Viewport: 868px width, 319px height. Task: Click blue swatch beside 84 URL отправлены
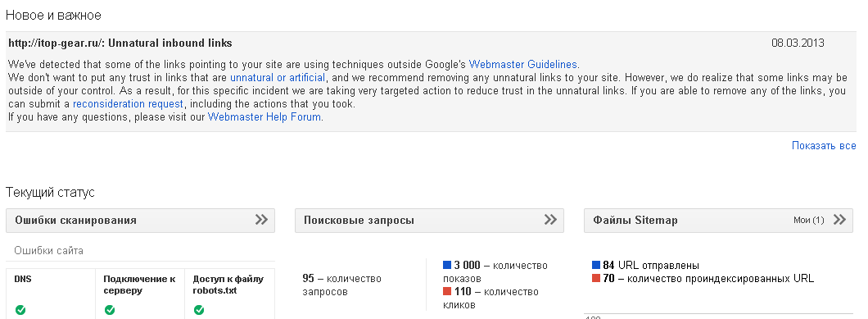(596, 265)
